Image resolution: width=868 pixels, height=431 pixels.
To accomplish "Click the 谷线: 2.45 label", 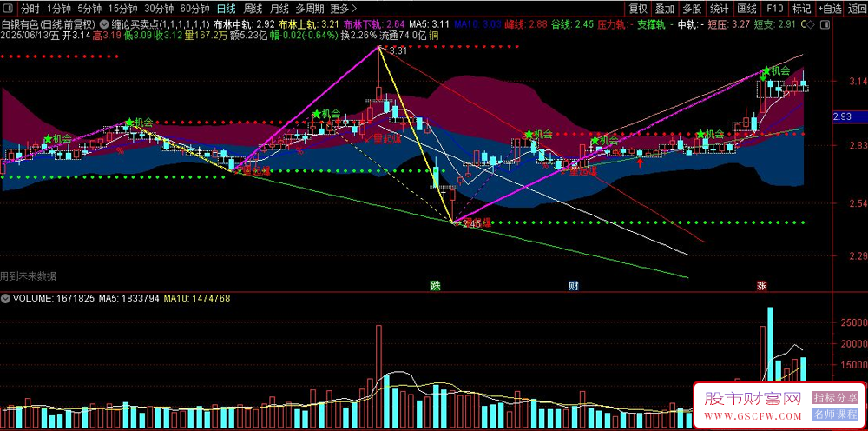I will 572,24.
